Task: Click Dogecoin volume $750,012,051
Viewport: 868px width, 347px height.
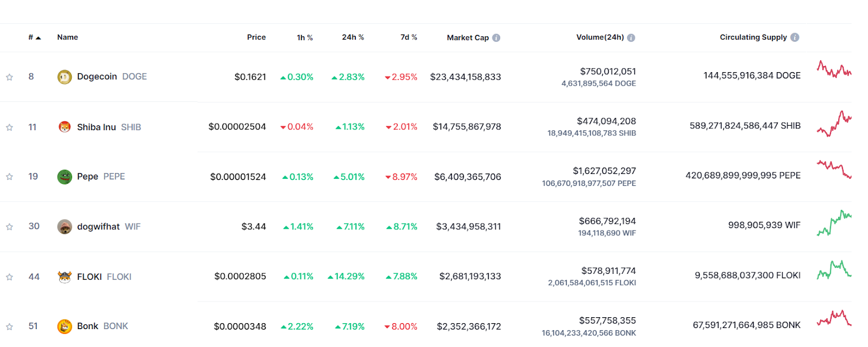Action: (x=608, y=72)
